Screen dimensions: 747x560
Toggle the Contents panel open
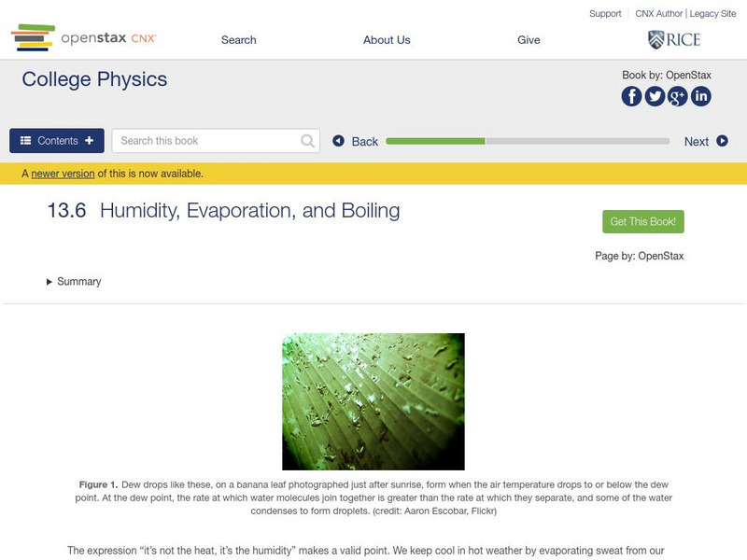[57, 141]
